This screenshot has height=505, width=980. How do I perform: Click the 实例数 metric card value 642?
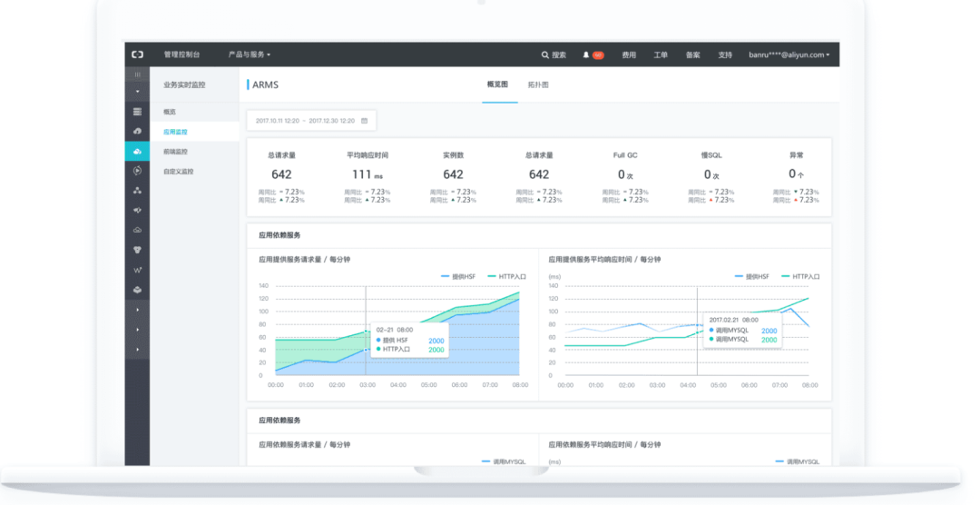click(x=453, y=174)
